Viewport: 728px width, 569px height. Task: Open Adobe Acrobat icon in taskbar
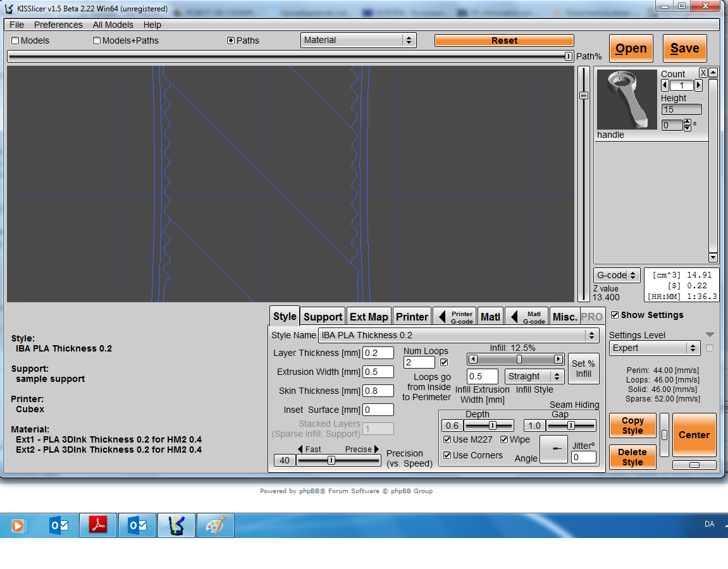[98, 525]
